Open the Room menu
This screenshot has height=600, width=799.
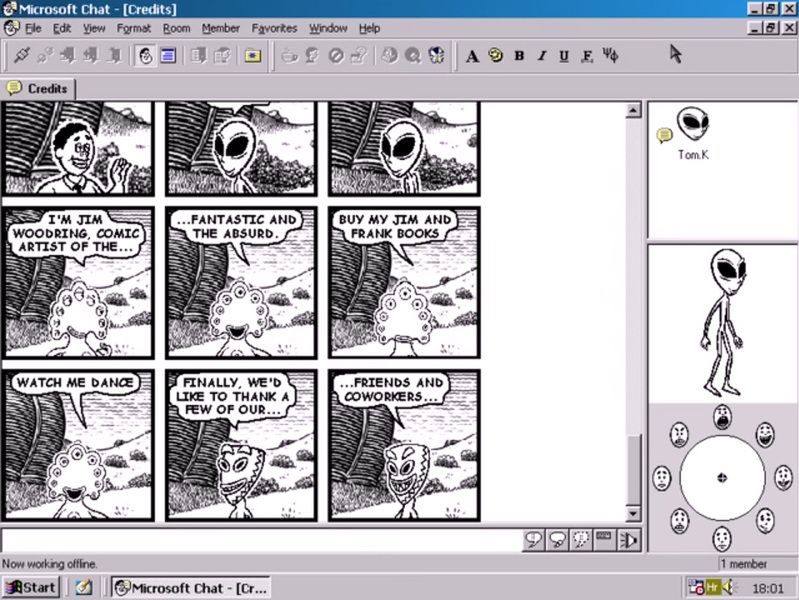click(176, 29)
